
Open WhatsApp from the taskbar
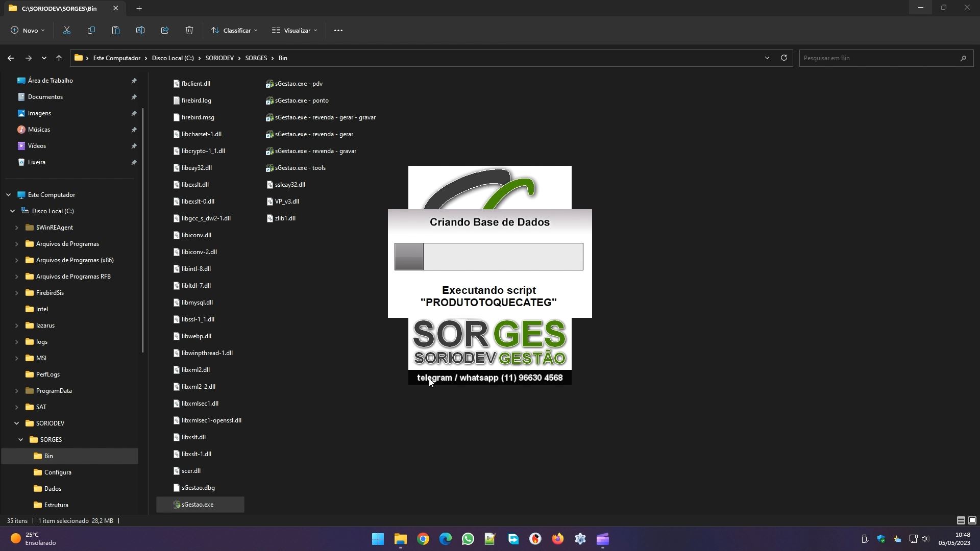(x=468, y=539)
